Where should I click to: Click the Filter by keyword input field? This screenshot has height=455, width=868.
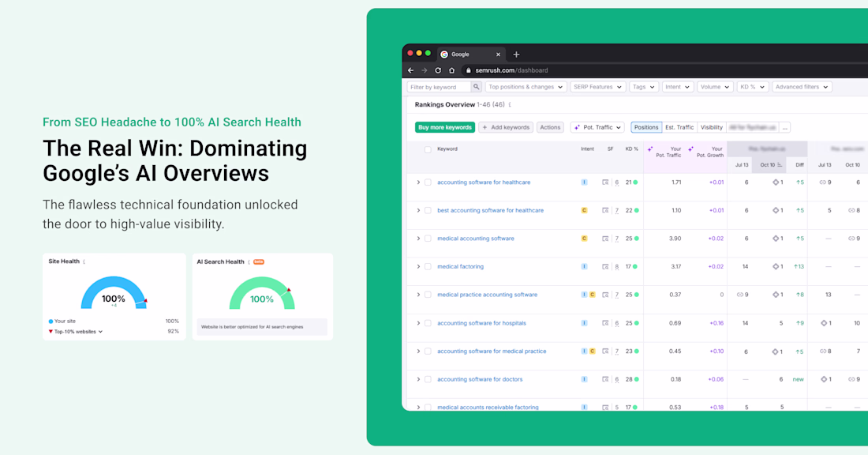(440, 87)
